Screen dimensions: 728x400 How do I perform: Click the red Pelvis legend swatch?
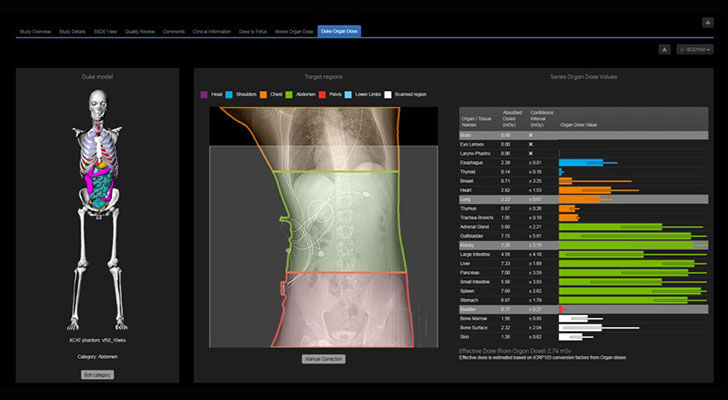322,95
